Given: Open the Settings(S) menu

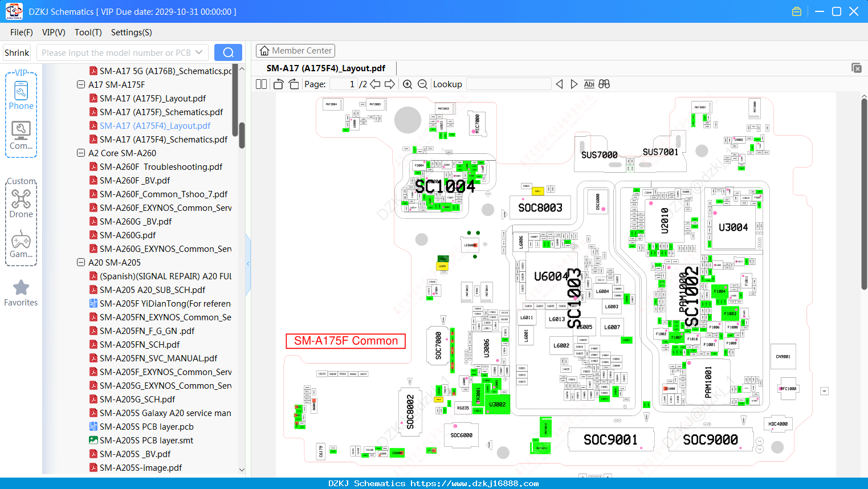Looking at the screenshot, I should [x=132, y=32].
